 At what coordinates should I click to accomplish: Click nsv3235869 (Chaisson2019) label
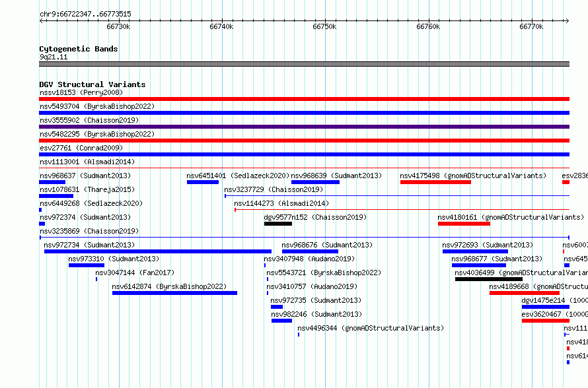[89, 231]
